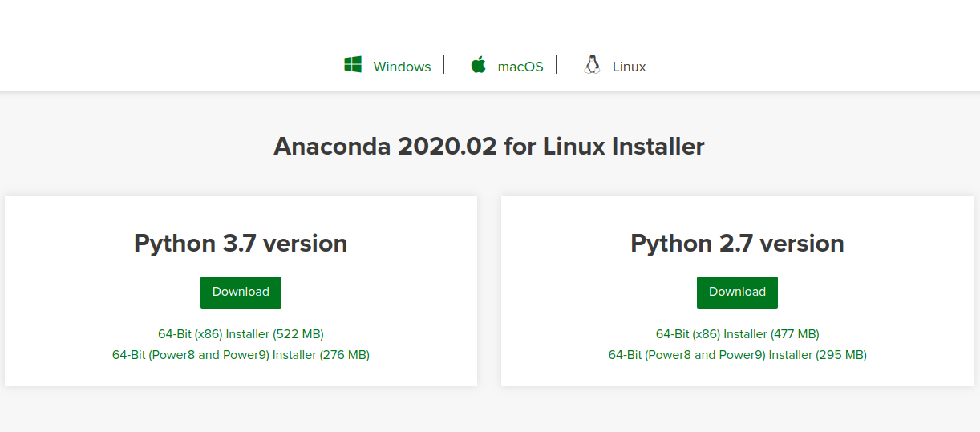Click the Python 2.7 version heading
This screenshot has height=432, width=980.
pos(737,243)
